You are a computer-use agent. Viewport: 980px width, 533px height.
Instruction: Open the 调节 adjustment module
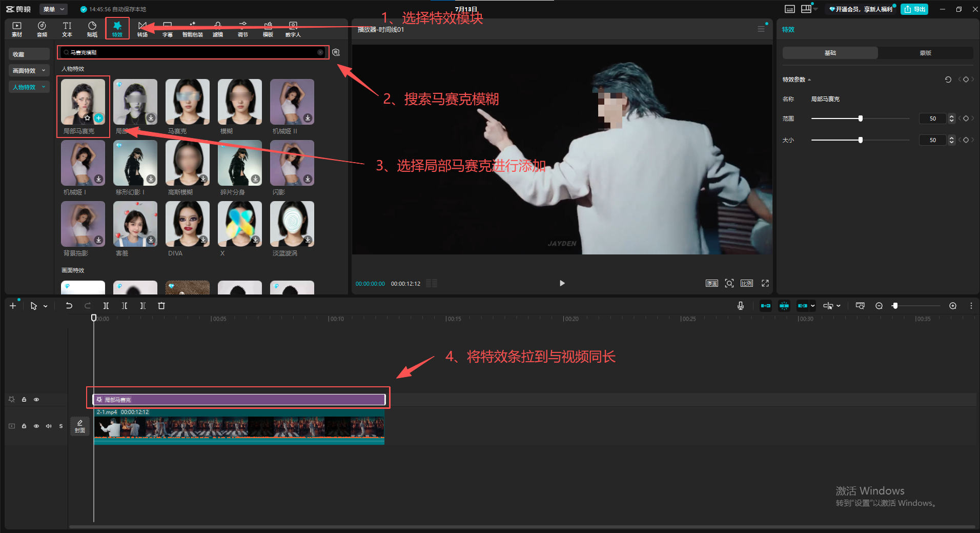click(243, 29)
